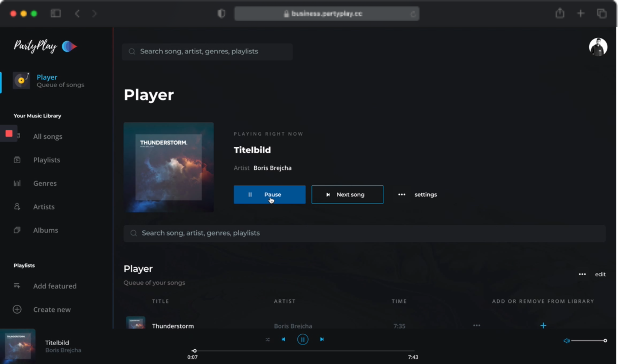The image size is (618, 364).
Task: Reload the page in the address bar
Action: (x=413, y=14)
